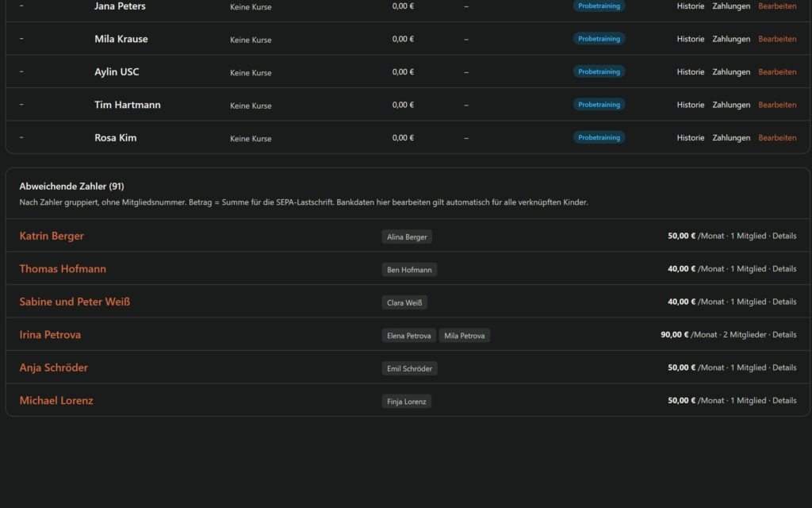This screenshot has width=812, height=508.
Task: Expand Details for Anja Schröder
Action: coord(784,368)
